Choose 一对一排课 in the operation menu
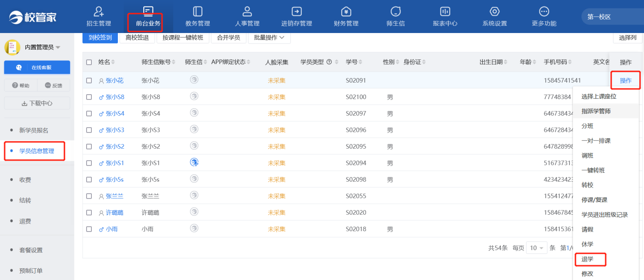Image resolution: width=644 pixels, height=280 pixels. point(596,141)
